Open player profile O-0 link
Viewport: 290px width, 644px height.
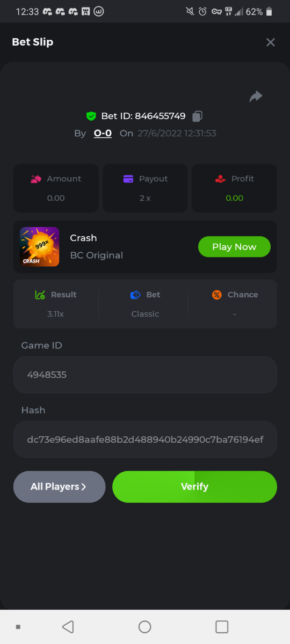[103, 133]
